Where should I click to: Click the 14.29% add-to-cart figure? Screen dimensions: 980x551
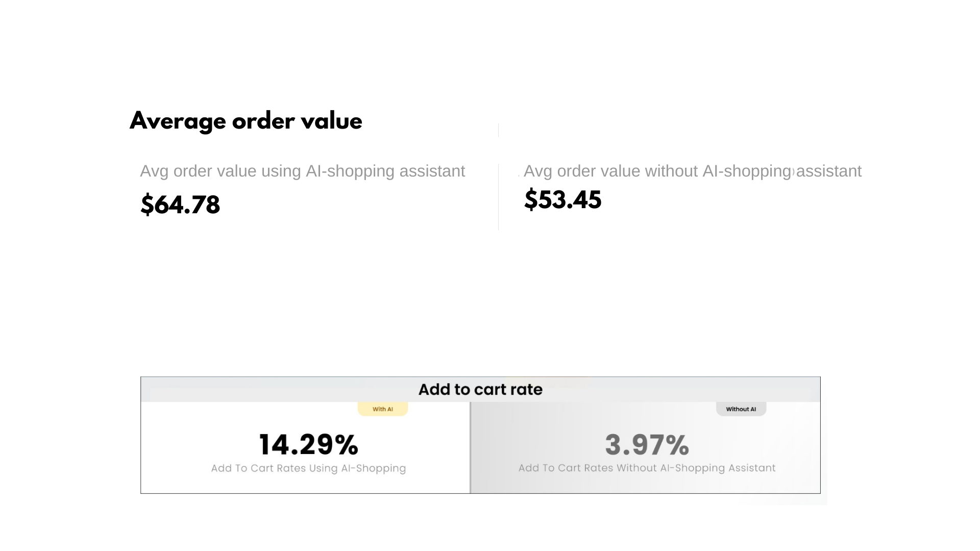pyautogui.click(x=308, y=444)
